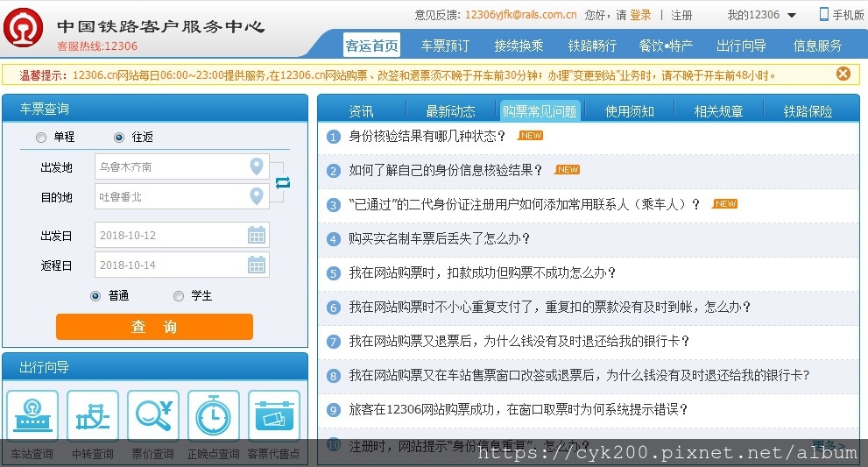This screenshot has height=467, width=868.
Task: Open 接续换乘 nav menu
Action: coord(519,46)
